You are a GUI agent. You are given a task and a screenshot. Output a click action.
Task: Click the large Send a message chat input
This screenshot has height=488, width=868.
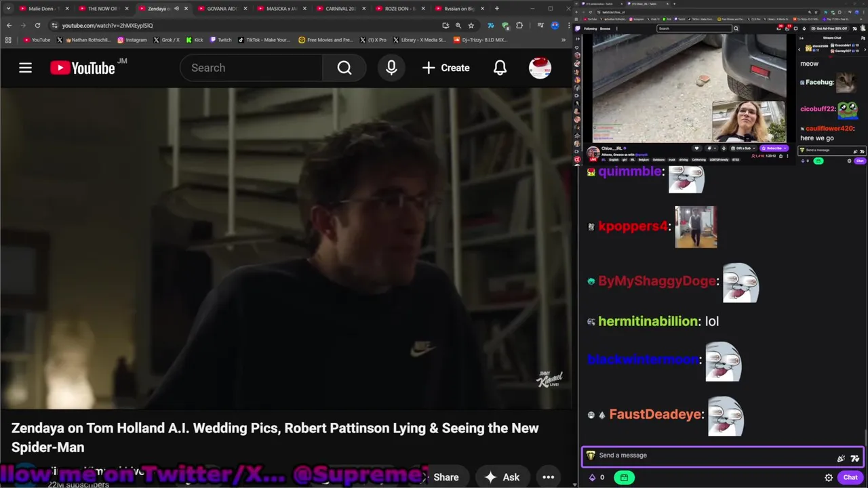(x=722, y=455)
